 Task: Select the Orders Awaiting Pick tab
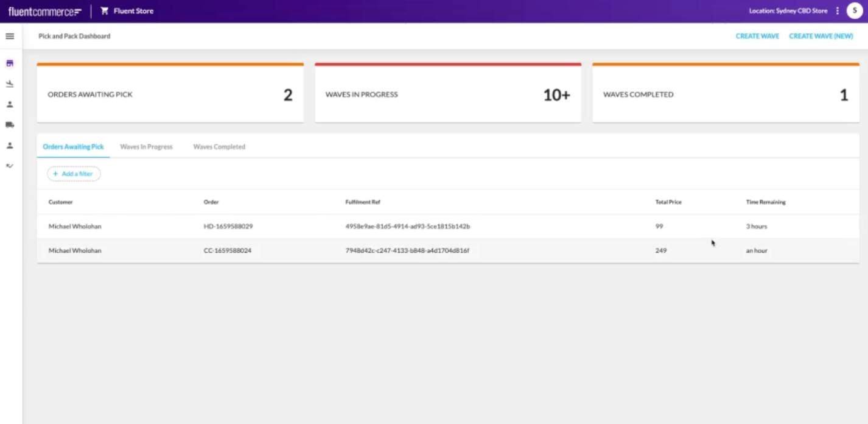point(73,147)
